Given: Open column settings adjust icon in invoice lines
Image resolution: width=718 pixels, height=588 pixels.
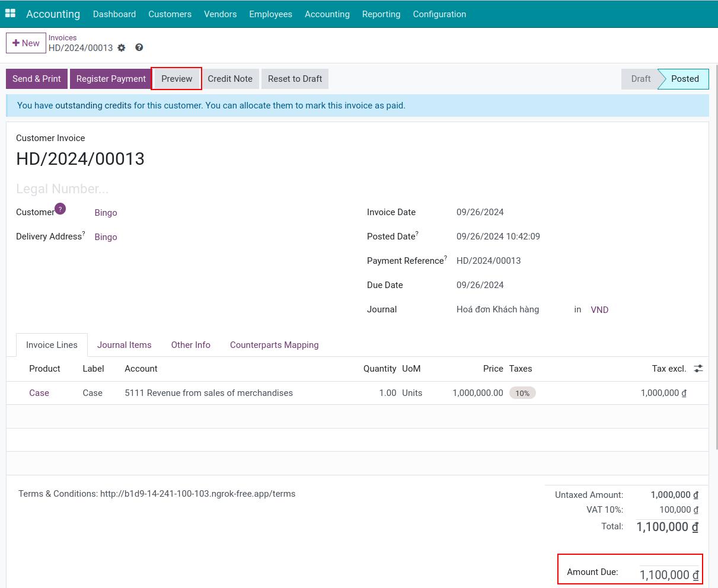Looking at the screenshot, I should point(698,369).
